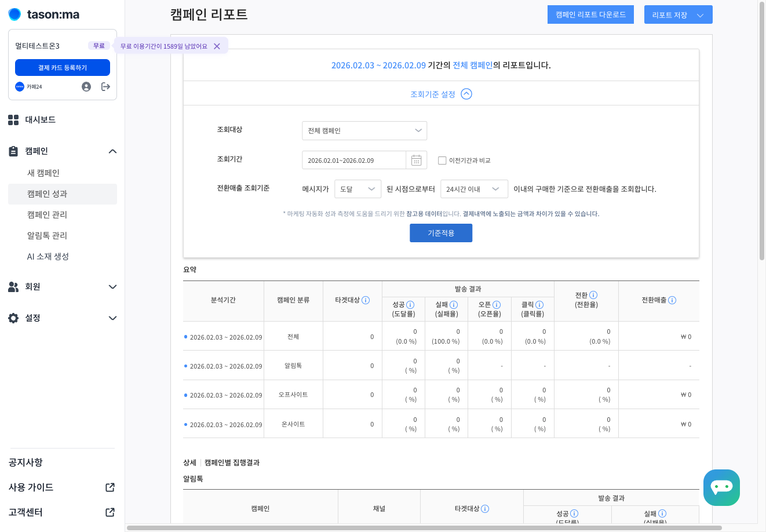Image resolution: width=766 pixels, height=532 pixels.
Task: Enable 이전기간과 비교 checkbox
Action: [x=442, y=161]
